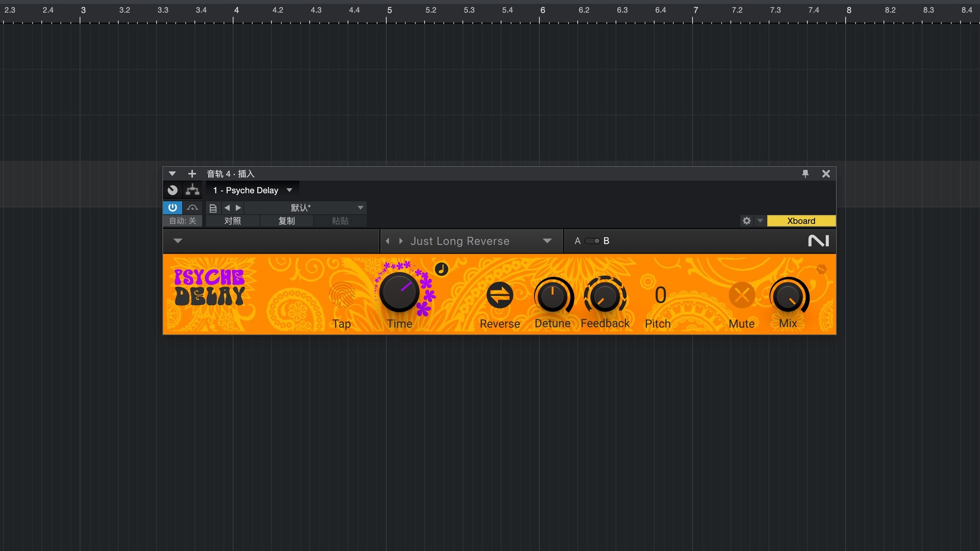Open the preset file document icon
Screen dimensions: 980x551
pyautogui.click(x=213, y=208)
